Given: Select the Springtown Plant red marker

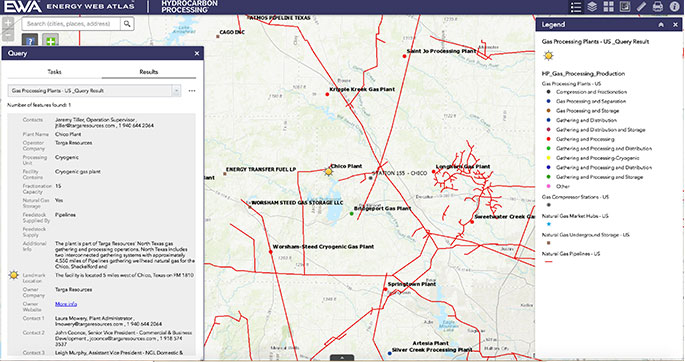Looking at the screenshot, I should [385, 290].
